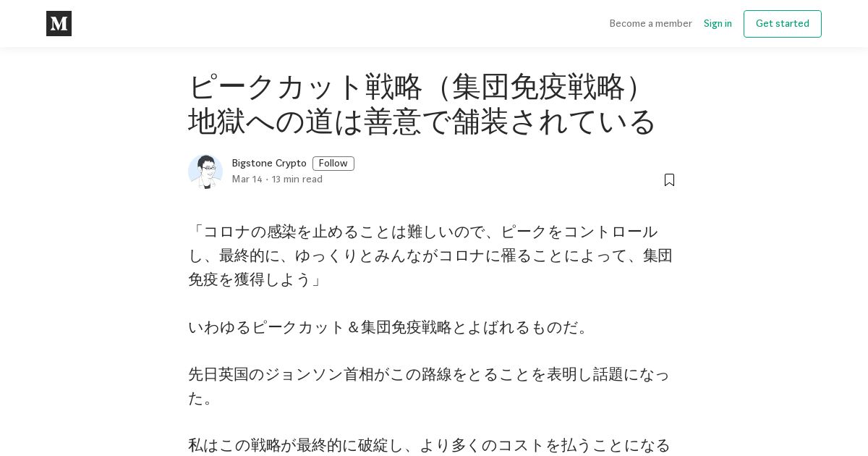Click the 13 min read label
The height and width of the screenshot is (456, 868).
[297, 180]
